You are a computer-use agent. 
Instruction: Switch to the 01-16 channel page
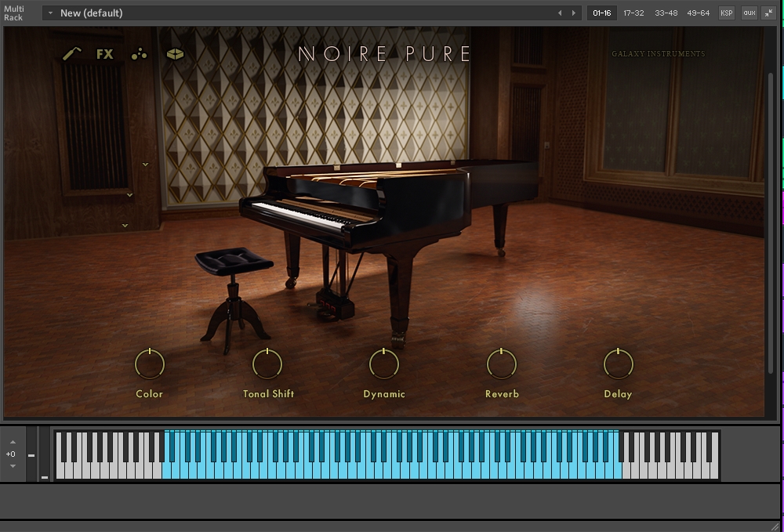tap(602, 13)
